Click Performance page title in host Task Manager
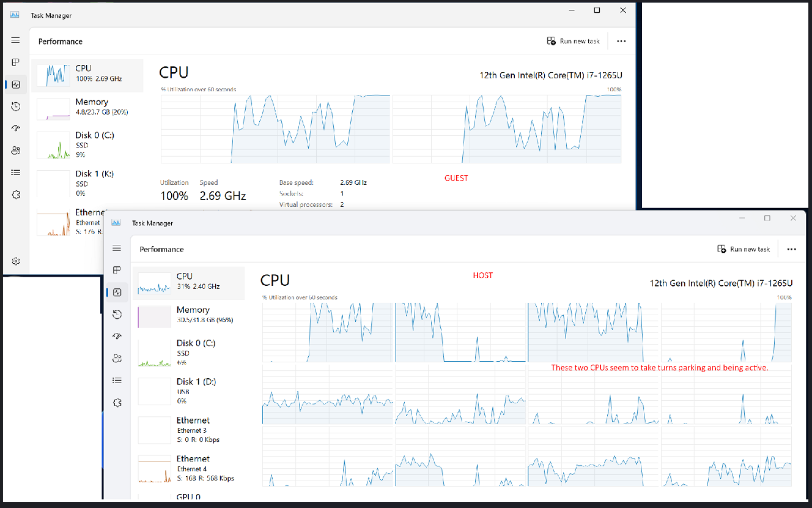 (x=161, y=250)
